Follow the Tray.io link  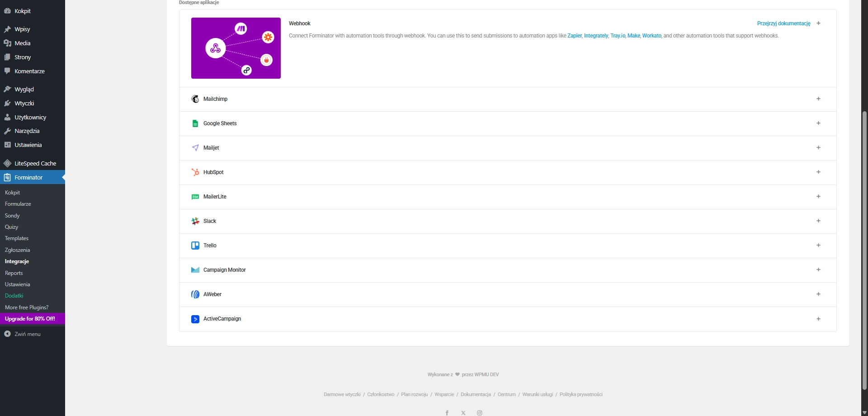[618, 36]
